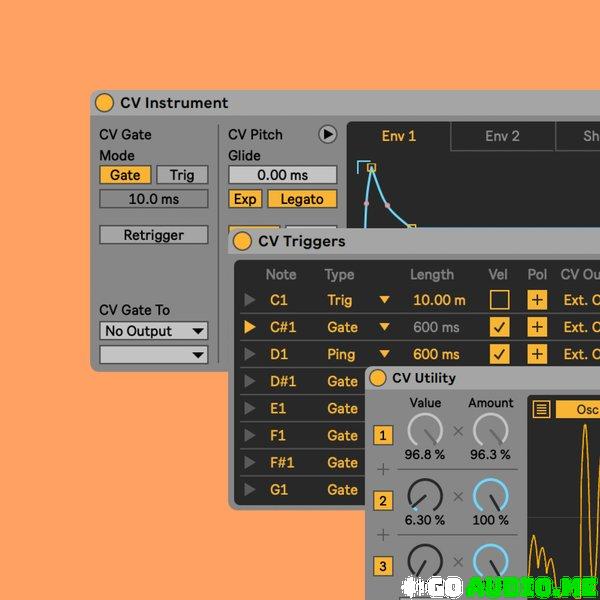600x600 pixels.
Task: Click the channel 2 Value knob at 6.30 %
Action: pyautogui.click(x=425, y=496)
